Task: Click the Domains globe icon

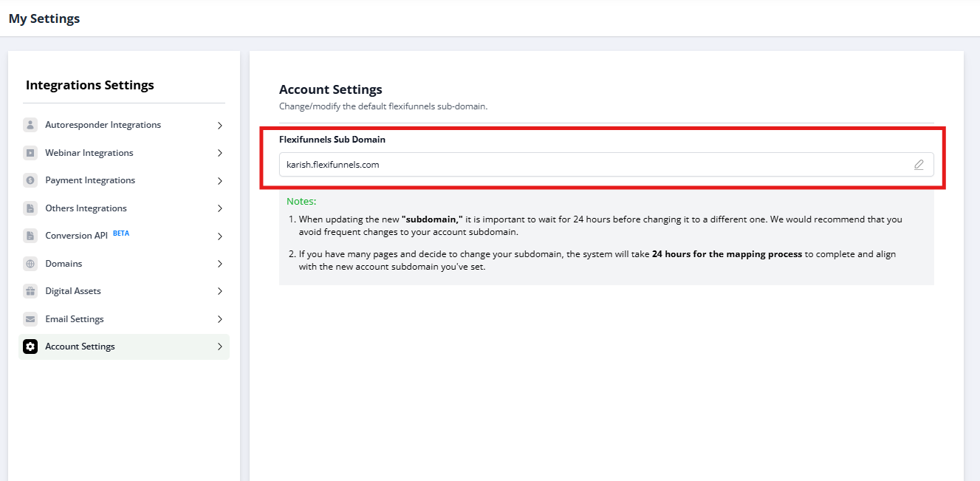Action: click(x=30, y=264)
